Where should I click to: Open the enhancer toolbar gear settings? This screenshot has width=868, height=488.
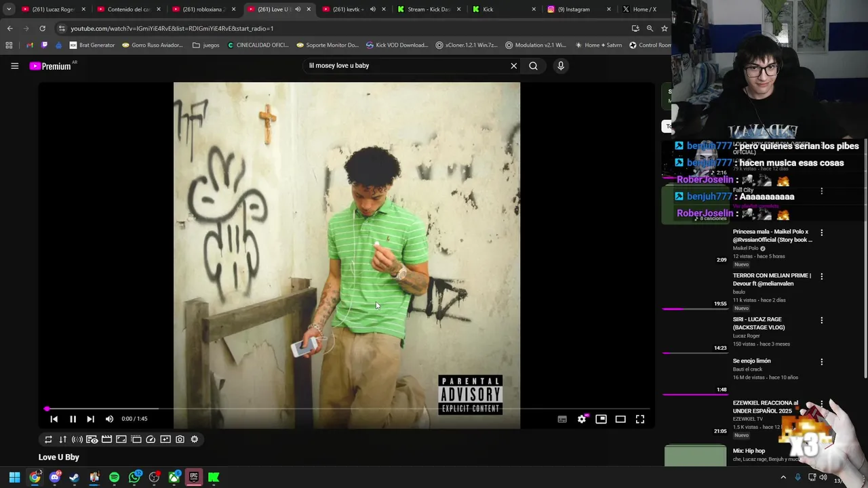coord(195,439)
